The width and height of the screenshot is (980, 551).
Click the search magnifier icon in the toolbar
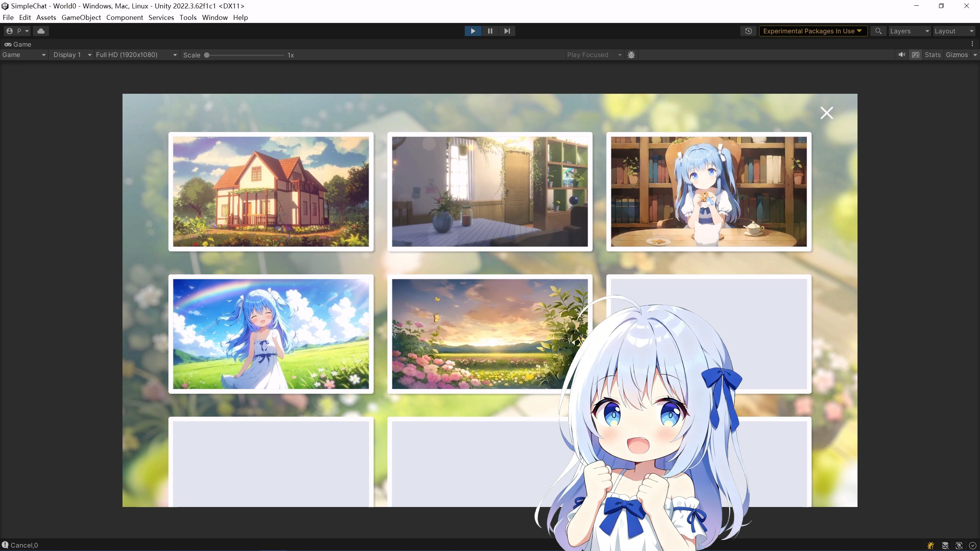(x=878, y=31)
